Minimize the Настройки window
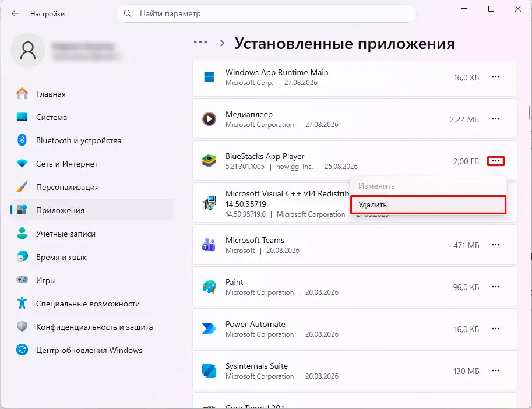Screen dimensions: 532x409 (x=464, y=9)
